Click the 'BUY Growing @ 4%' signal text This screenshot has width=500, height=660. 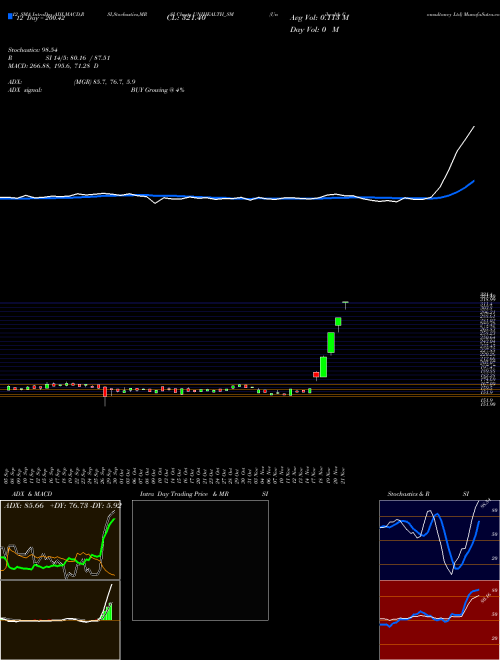click(157, 90)
